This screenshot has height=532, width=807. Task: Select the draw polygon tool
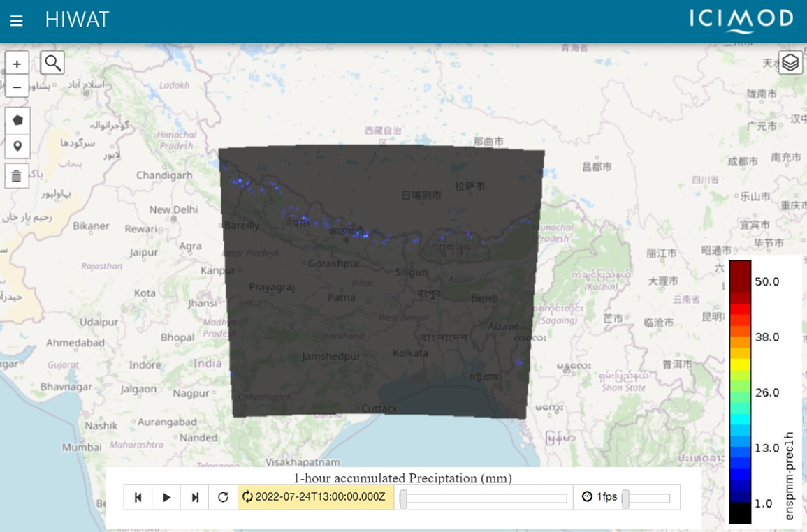coord(17,120)
